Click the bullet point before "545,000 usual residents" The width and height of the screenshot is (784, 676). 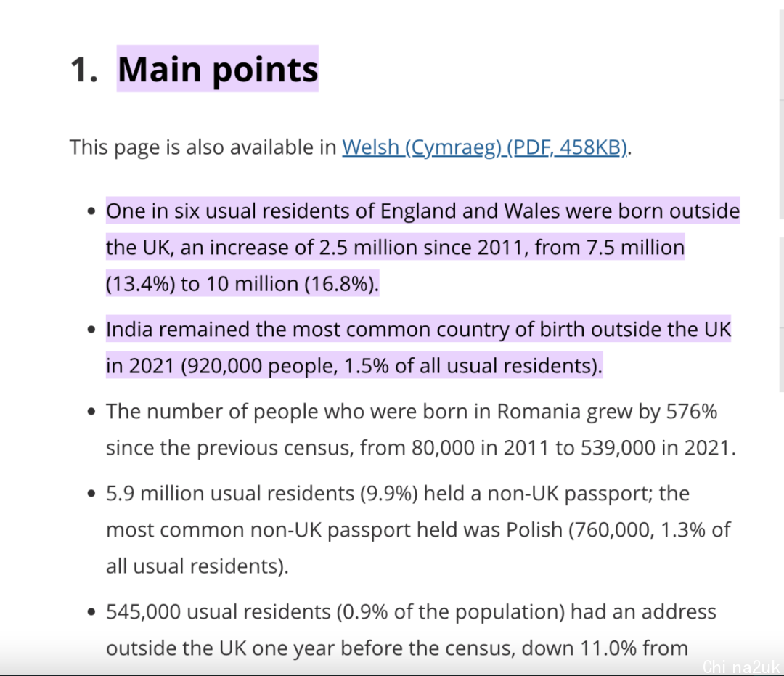point(91,613)
